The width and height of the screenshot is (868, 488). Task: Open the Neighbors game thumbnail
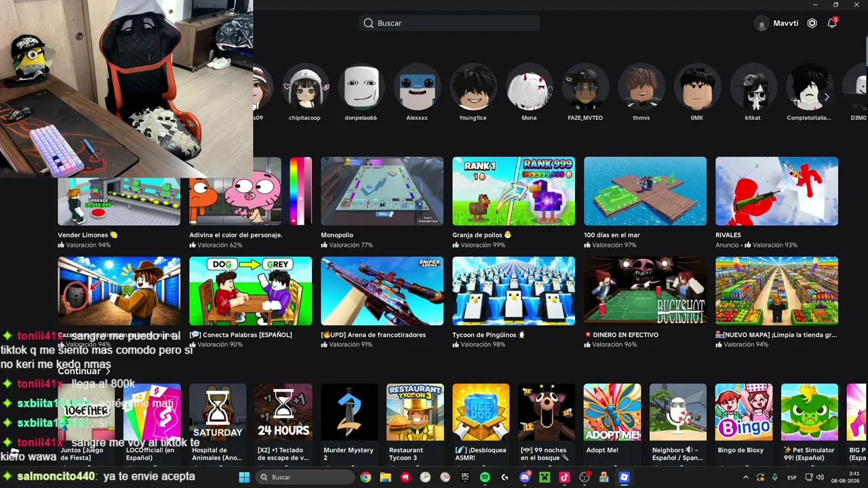[x=678, y=412]
